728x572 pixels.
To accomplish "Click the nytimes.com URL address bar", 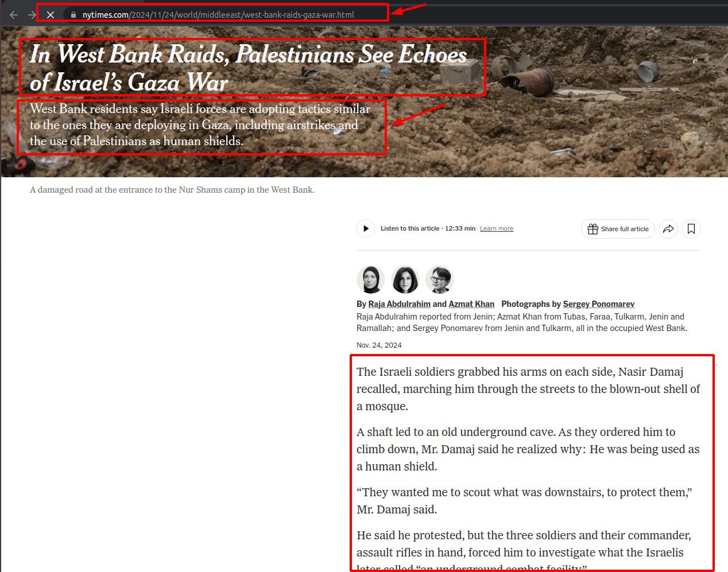I will coord(218,15).
